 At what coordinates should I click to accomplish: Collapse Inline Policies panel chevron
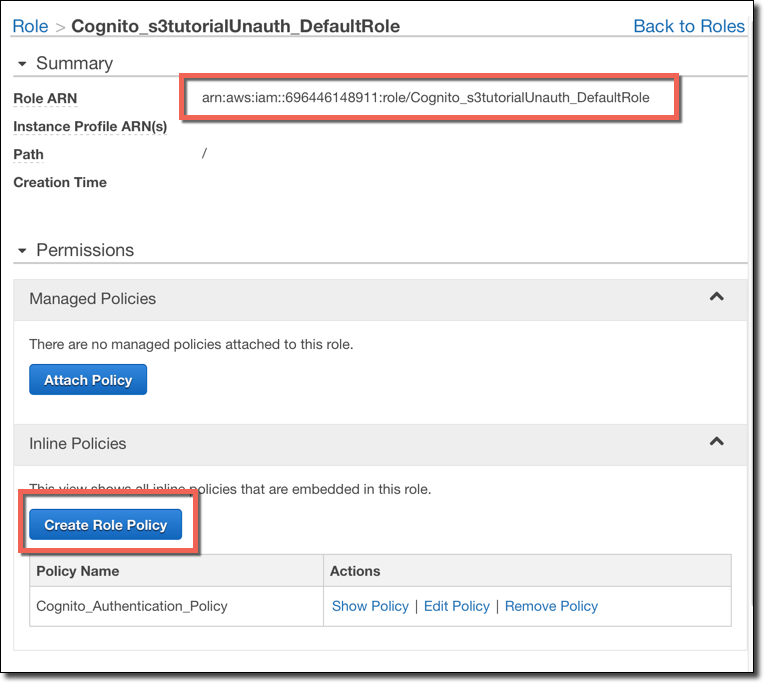[x=716, y=441]
